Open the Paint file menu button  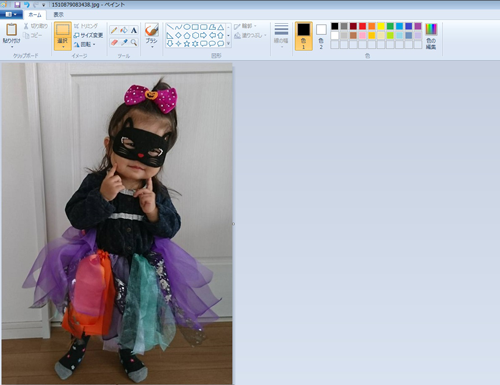11,14
